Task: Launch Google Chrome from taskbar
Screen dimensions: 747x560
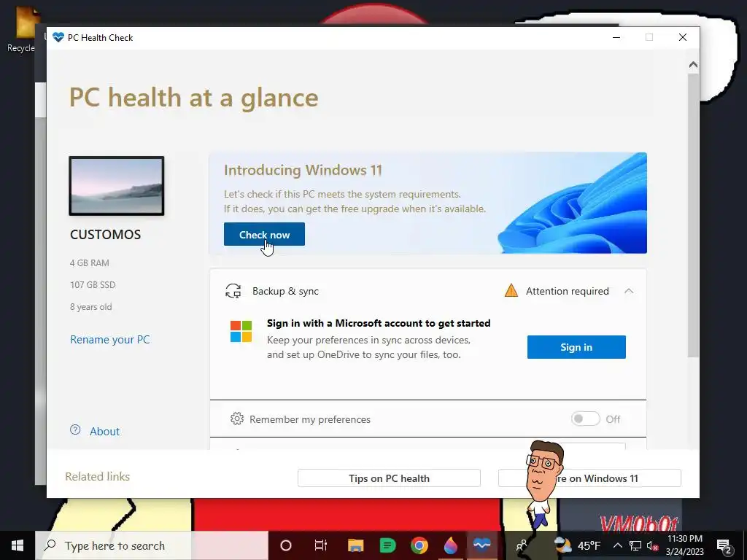Action: pyautogui.click(x=419, y=545)
